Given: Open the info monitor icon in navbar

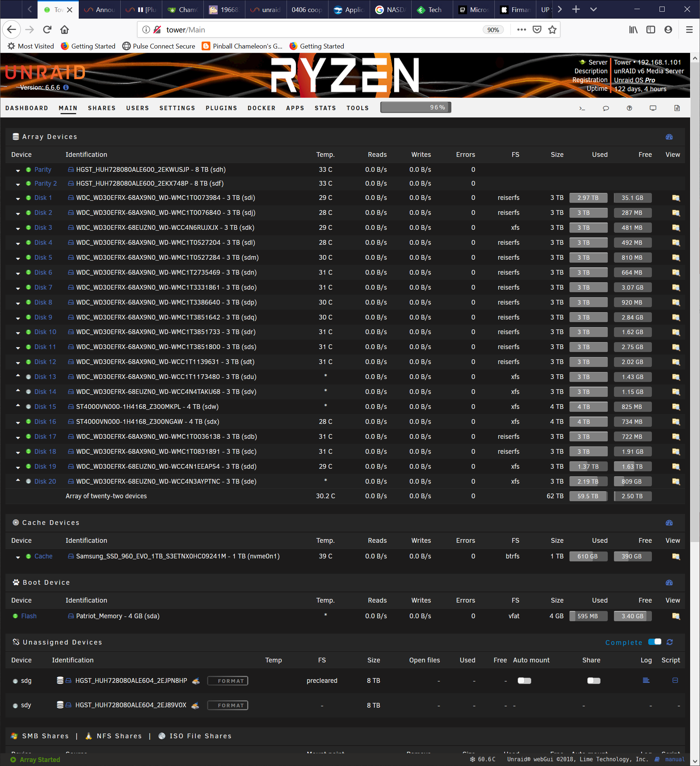Looking at the screenshot, I should [653, 108].
